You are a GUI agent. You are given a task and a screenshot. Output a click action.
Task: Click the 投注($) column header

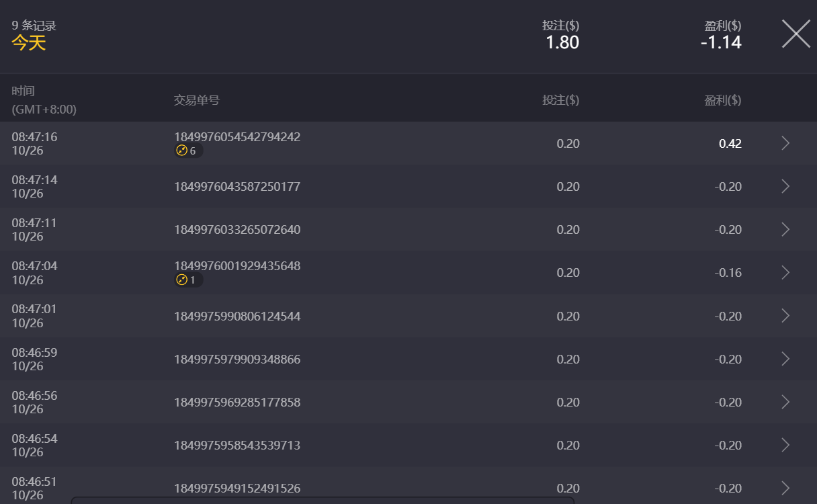pos(560,99)
